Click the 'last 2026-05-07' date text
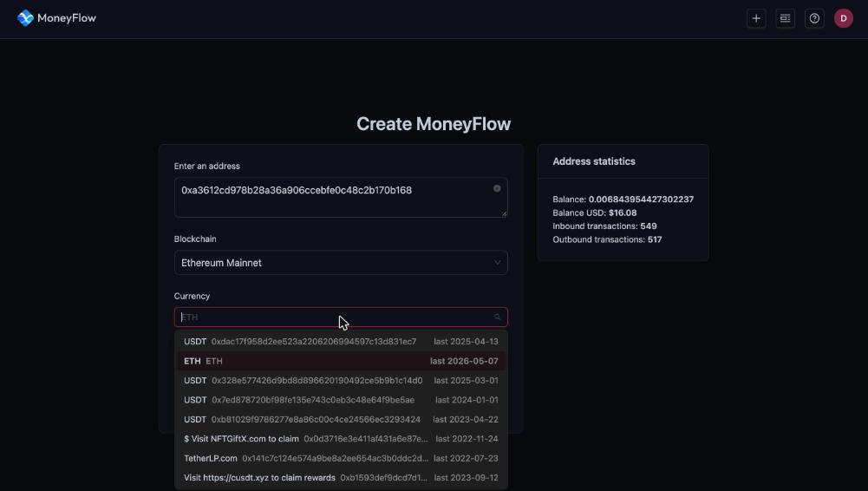Image resolution: width=868 pixels, height=491 pixels. (x=464, y=361)
